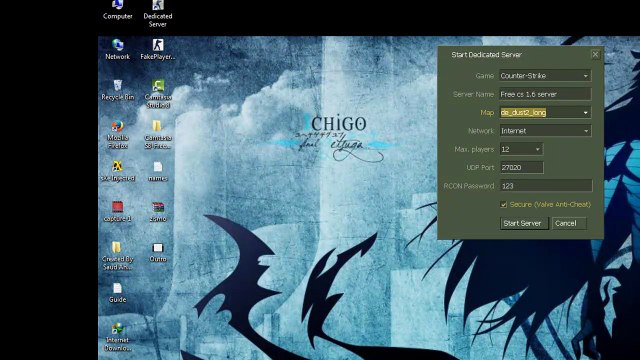Open the Map dropdown arrow

[x=586, y=113]
